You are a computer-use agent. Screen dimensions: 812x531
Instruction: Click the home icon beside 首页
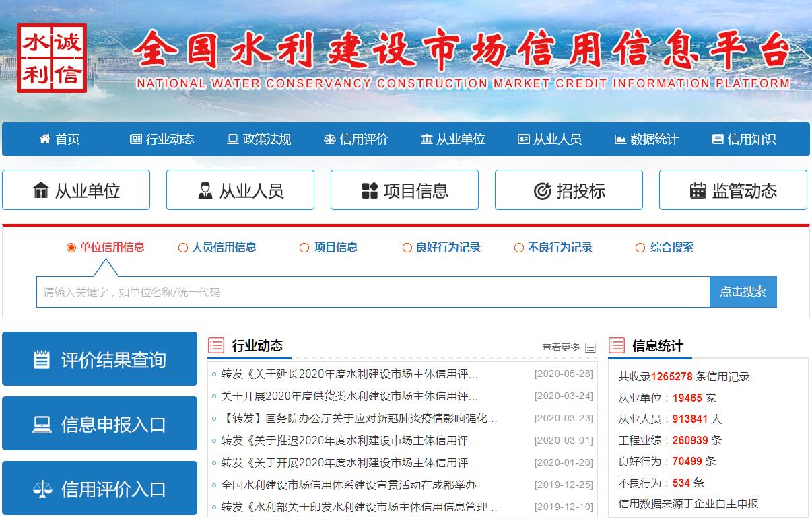(x=45, y=139)
